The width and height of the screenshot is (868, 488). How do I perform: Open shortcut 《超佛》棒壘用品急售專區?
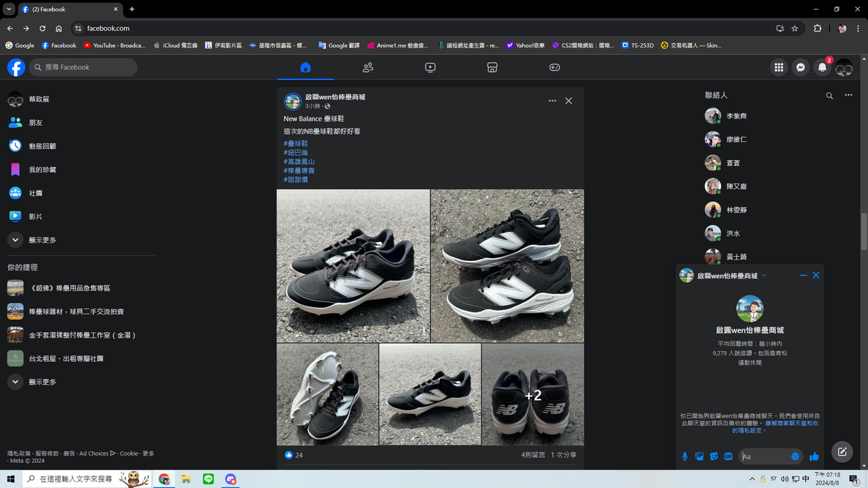(81, 288)
